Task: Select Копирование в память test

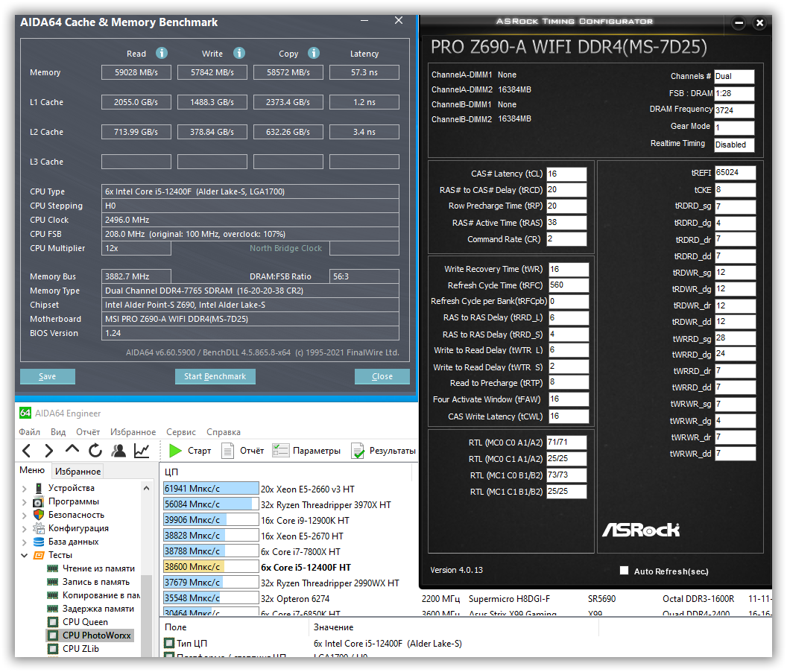Action: 101,595
